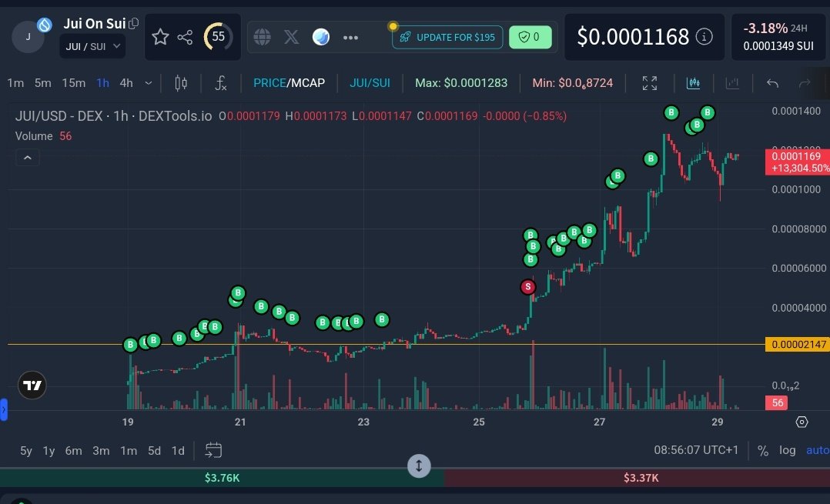Open the go-to-date calendar icon
Viewport: 830px width, 504px height.
point(213,450)
